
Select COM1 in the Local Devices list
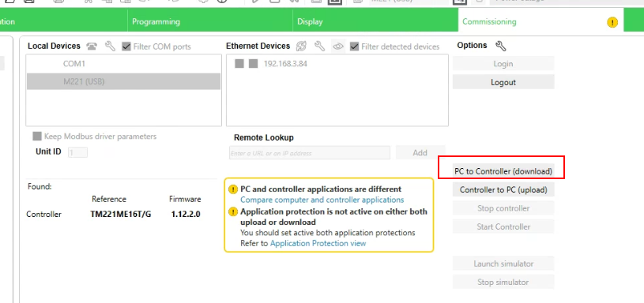click(x=123, y=64)
